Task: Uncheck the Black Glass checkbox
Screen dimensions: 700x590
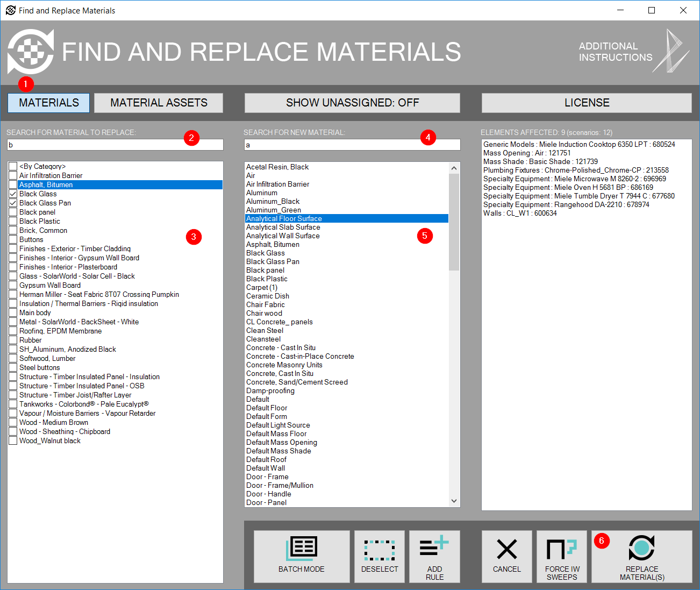Action: (13, 194)
